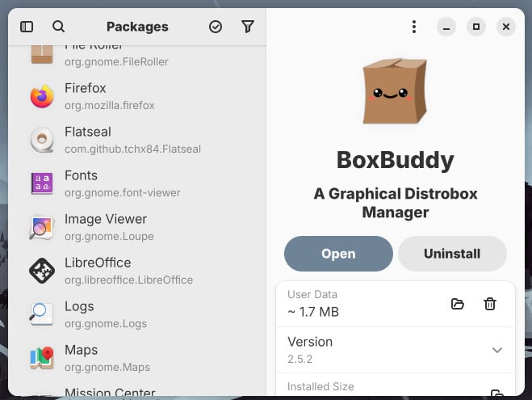Click the Firefox app icon
The width and height of the screenshot is (532, 400).
tap(42, 96)
